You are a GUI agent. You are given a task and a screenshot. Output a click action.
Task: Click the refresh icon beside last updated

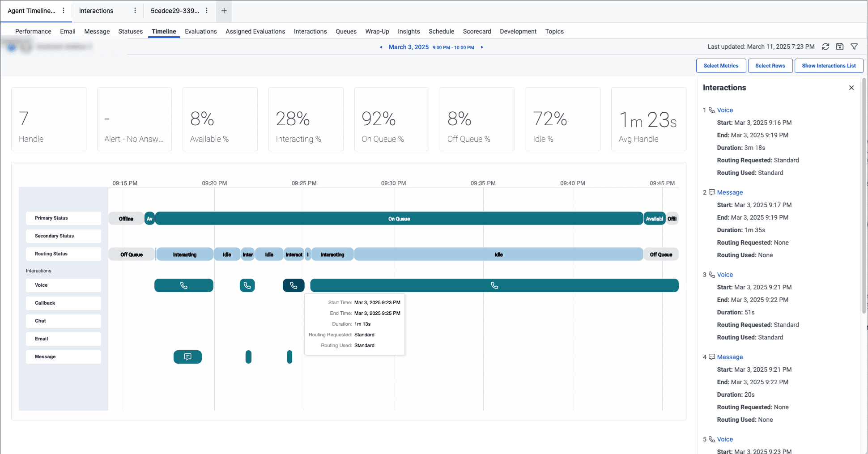tap(825, 47)
